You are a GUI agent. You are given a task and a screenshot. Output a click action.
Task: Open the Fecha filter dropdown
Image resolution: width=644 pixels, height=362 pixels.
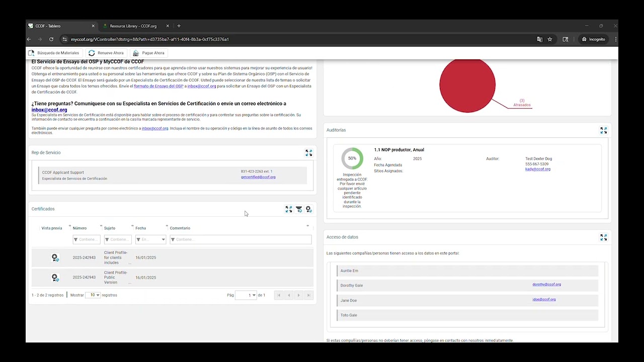tap(163, 240)
